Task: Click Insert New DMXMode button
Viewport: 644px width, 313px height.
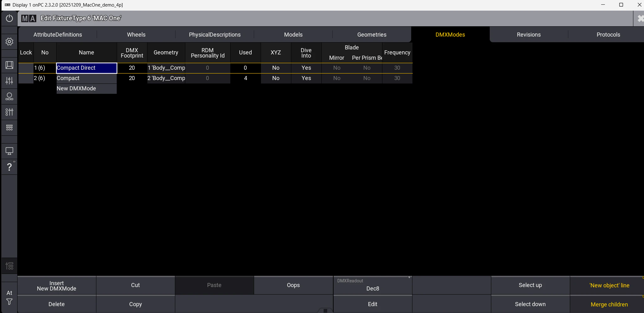Action: tap(57, 285)
